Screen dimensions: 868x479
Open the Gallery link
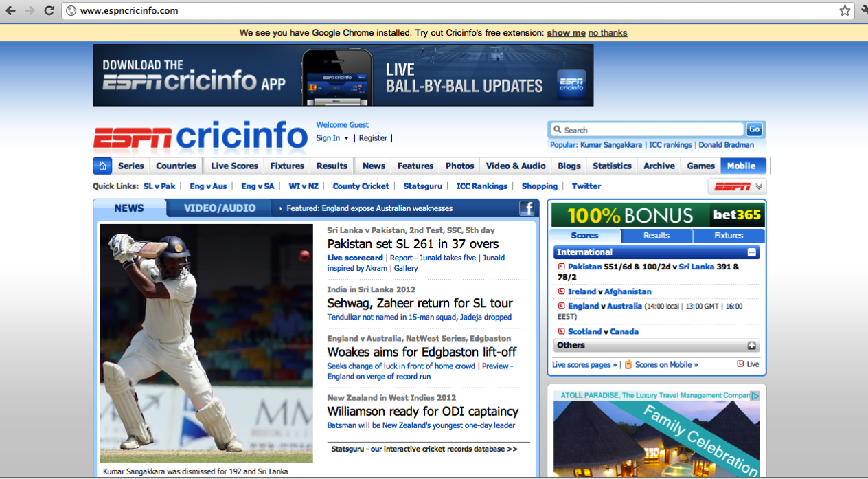coord(406,269)
